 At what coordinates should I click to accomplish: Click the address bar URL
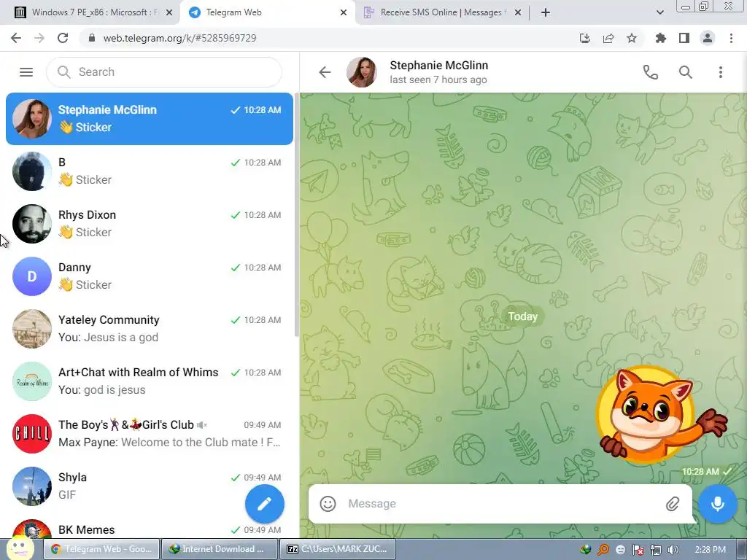[179, 38]
